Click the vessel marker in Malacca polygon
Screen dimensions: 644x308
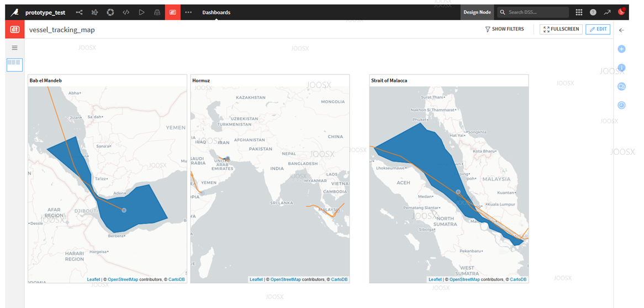point(458,192)
